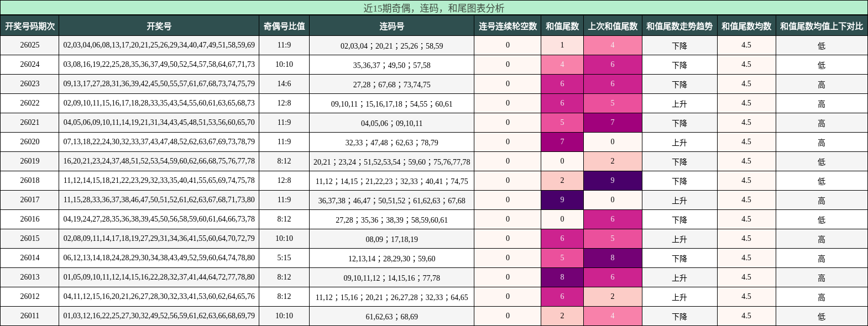Click sum-tail cell '7' in row 26020
The image size is (868, 326).
coord(562,142)
